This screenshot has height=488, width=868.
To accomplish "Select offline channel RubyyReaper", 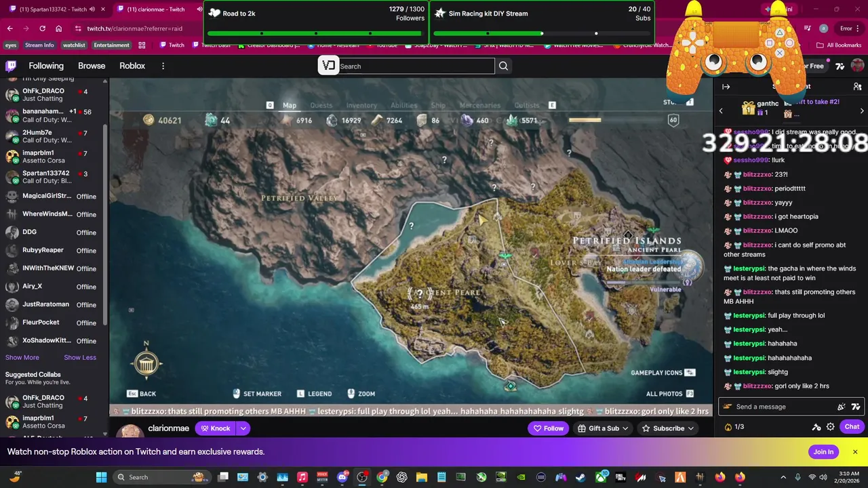I will 53,250.
